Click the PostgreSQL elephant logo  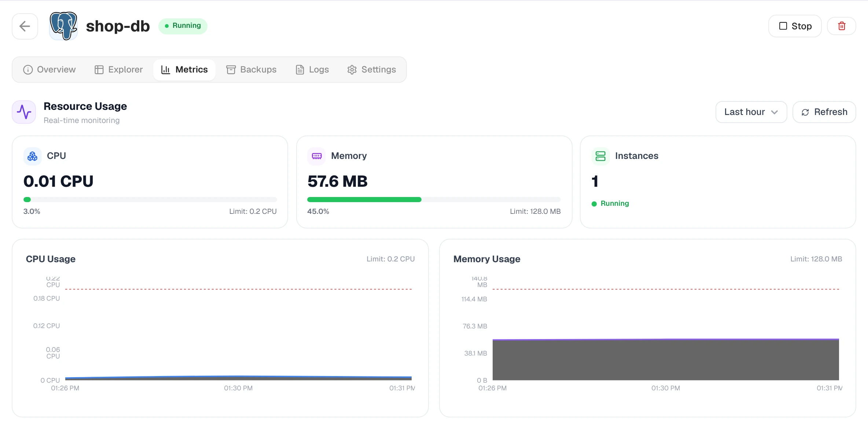pos(63,26)
